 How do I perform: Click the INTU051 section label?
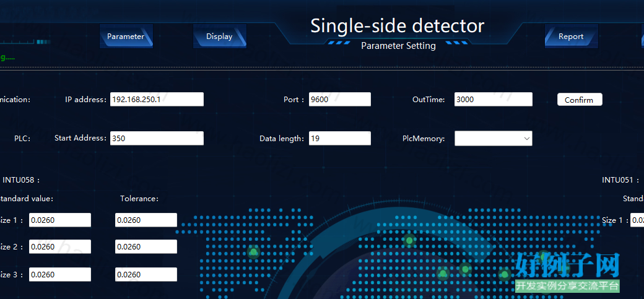(x=620, y=180)
